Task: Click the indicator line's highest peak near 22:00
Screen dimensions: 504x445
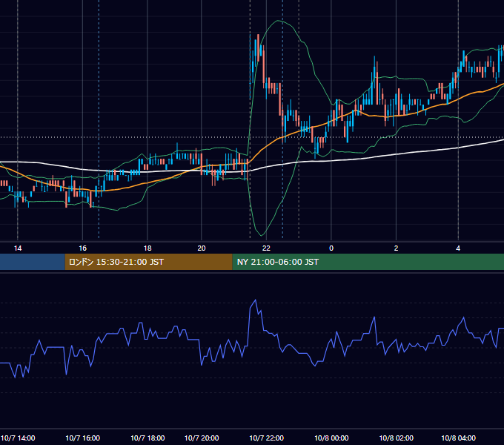Action: pos(256,300)
